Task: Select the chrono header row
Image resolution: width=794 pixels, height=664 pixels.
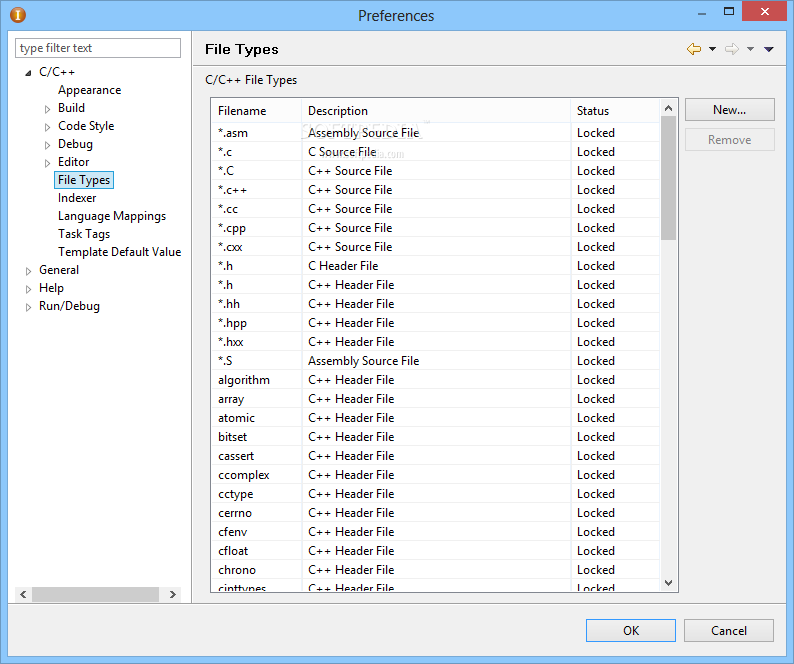Action: click(x=435, y=570)
